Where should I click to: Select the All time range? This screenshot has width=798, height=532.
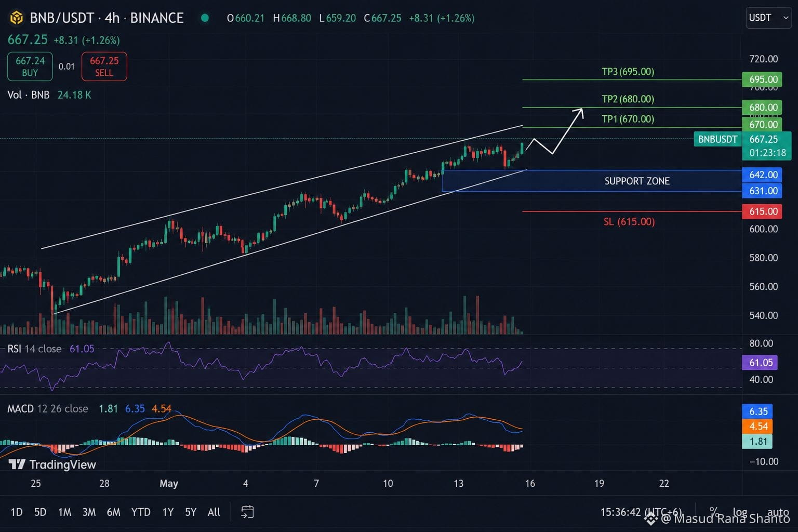click(214, 512)
